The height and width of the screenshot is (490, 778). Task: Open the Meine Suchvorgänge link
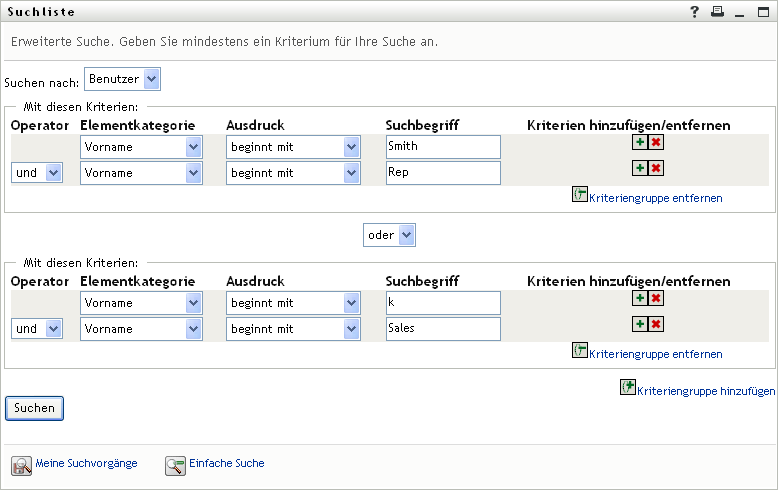point(86,463)
